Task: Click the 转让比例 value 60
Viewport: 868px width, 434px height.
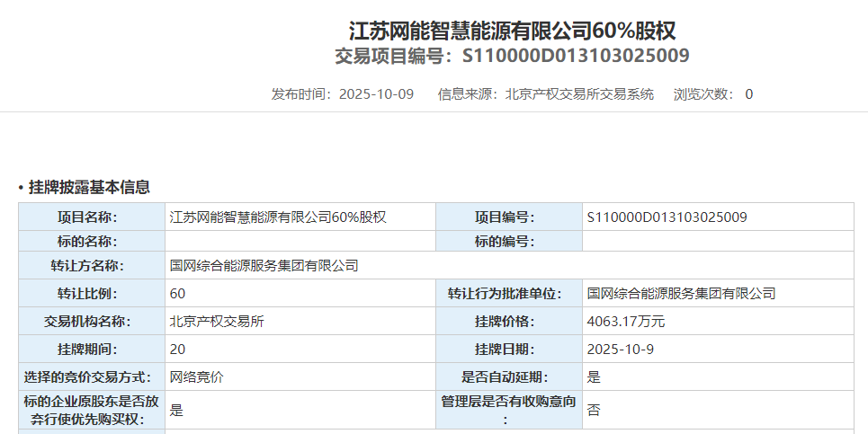Action: point(177,294)
